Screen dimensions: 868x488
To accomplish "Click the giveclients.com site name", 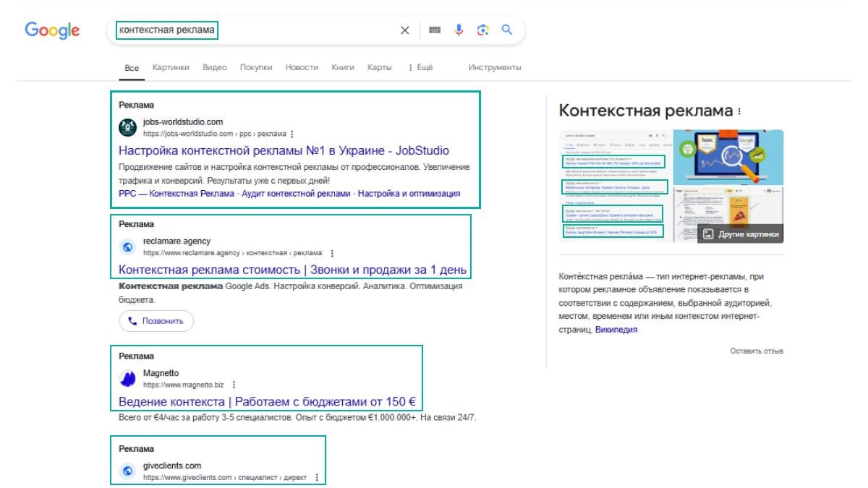I will click(x=172, y=466).
